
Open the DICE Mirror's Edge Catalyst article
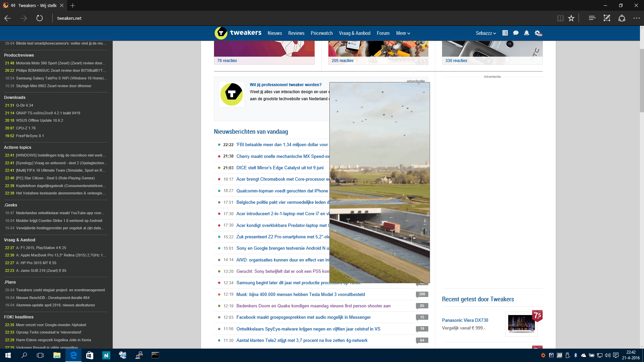[280, 168]
